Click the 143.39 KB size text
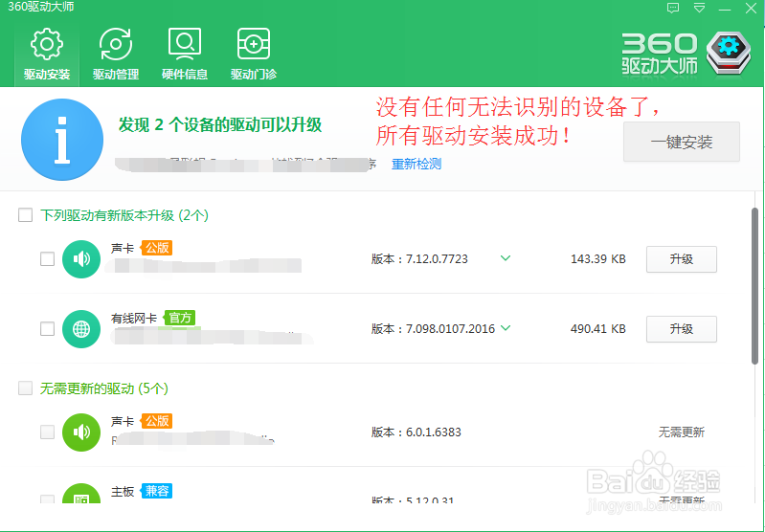The width and height of the screenshot is (765, 532). (598, 259)
